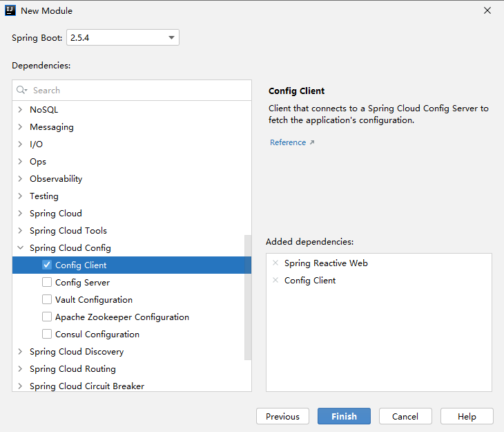Enable the Consul Configuration checkbox
504x432 pixels.
pos(47,334)
